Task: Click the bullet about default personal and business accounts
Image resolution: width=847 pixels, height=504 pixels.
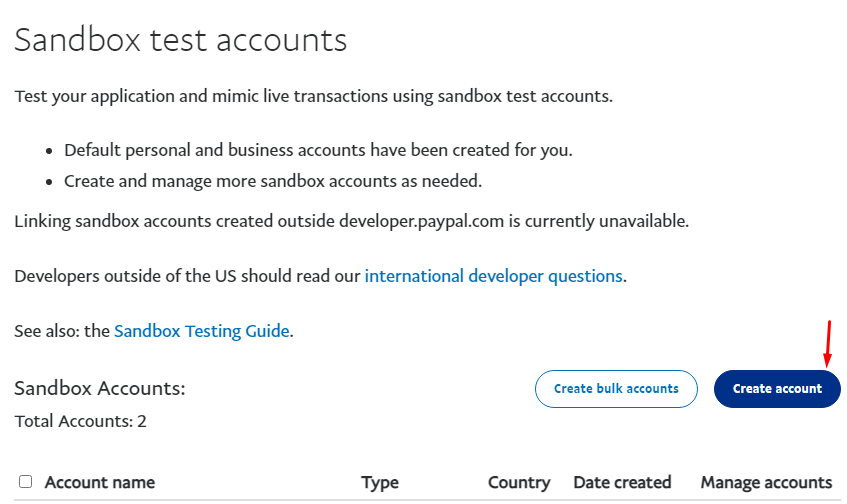Action: [x=318, y=150]
